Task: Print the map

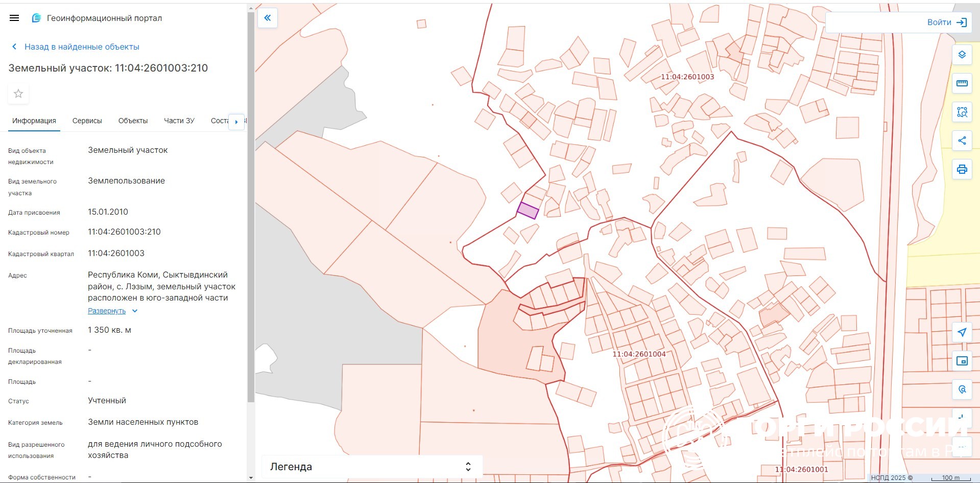Action: pyautogui.click(x=962, y=169)
